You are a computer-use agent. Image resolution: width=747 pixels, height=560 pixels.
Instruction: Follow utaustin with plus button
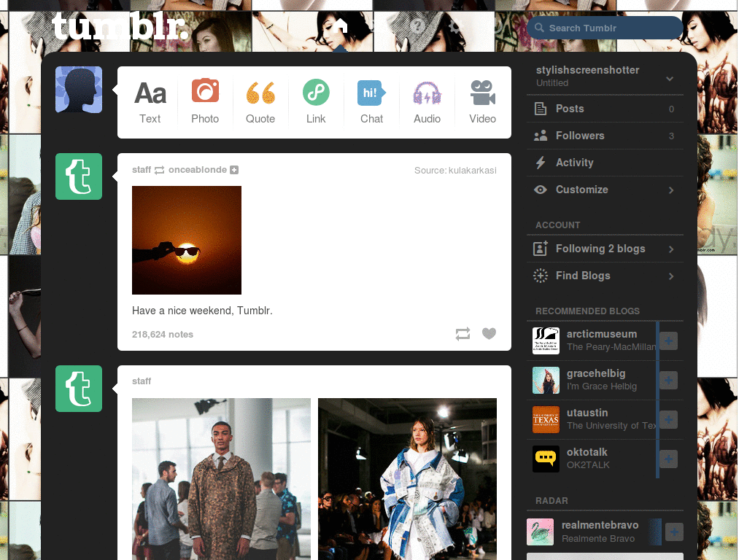[x=668, y=419]
